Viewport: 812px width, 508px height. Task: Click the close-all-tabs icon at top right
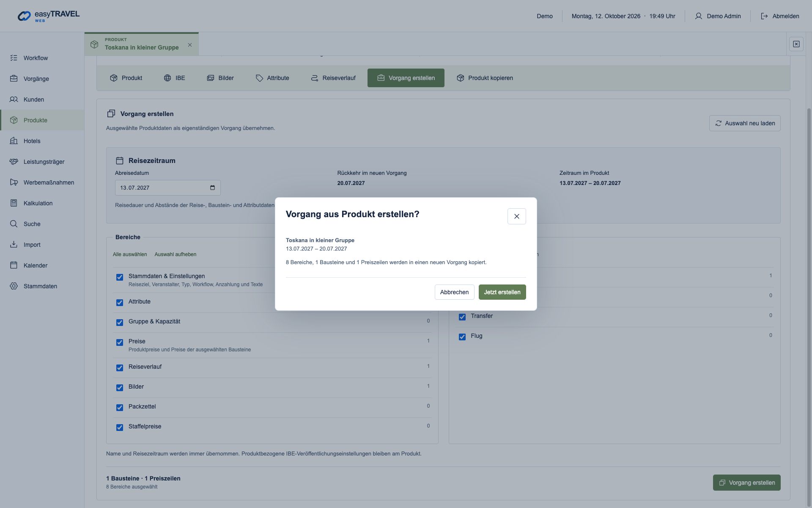tap(796, 44)
